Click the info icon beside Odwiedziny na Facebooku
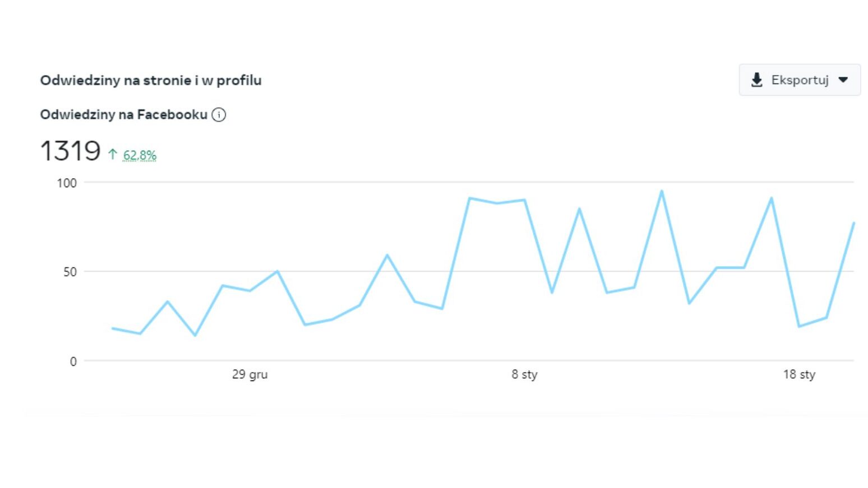The width and height of the screenshot is (868, 488). [x=219, y=115]
